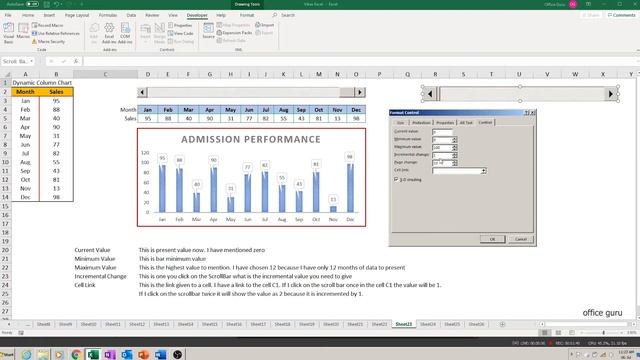Open Excel from the taskbar
This screenshot has height=360, width=640.
93,354
